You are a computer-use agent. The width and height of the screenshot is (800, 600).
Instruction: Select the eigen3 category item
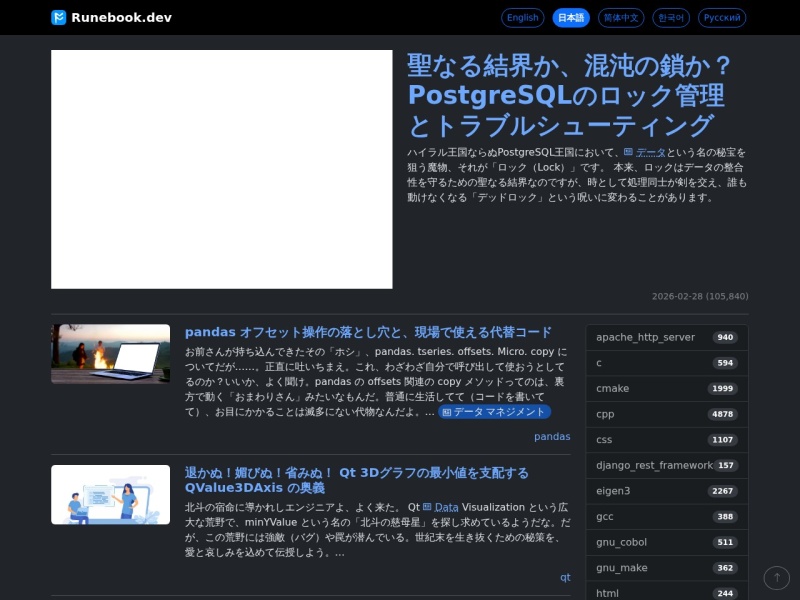tap(667, 491)
